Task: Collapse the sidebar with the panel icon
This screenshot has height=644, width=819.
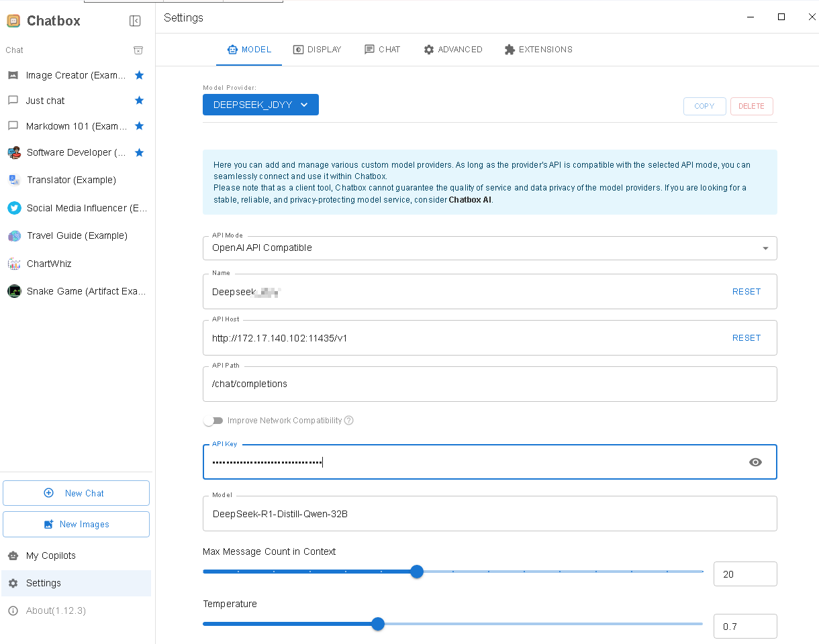Action: (135, 21)
